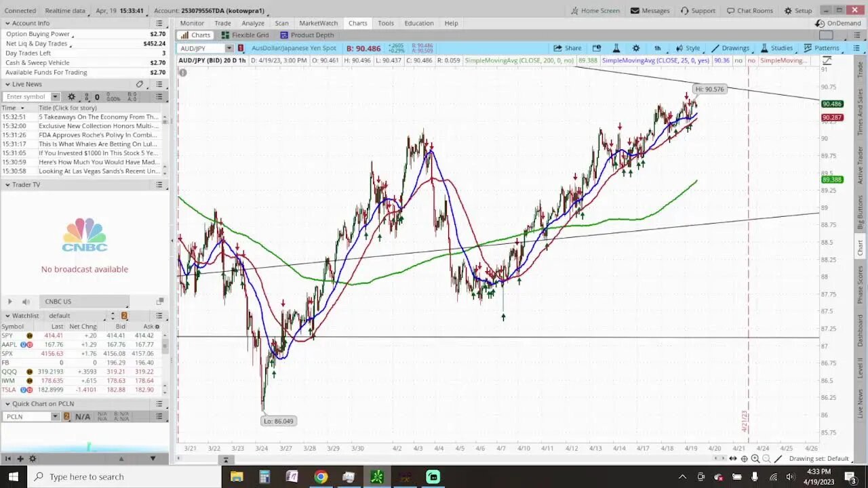868x488 pixels.
Task: Switch to the MarketWatch tab
Action: pos(318,23)
